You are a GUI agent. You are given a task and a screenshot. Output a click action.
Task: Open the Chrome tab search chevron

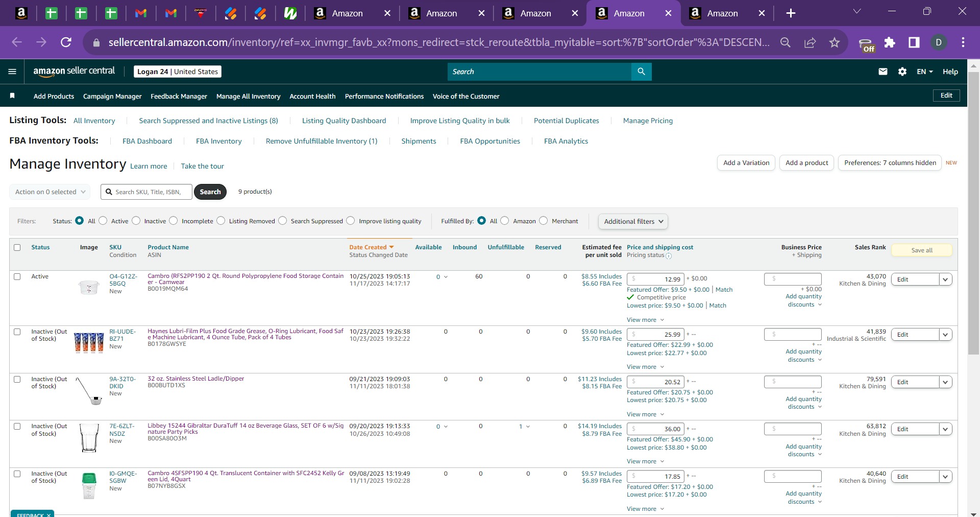pos(857,11)
